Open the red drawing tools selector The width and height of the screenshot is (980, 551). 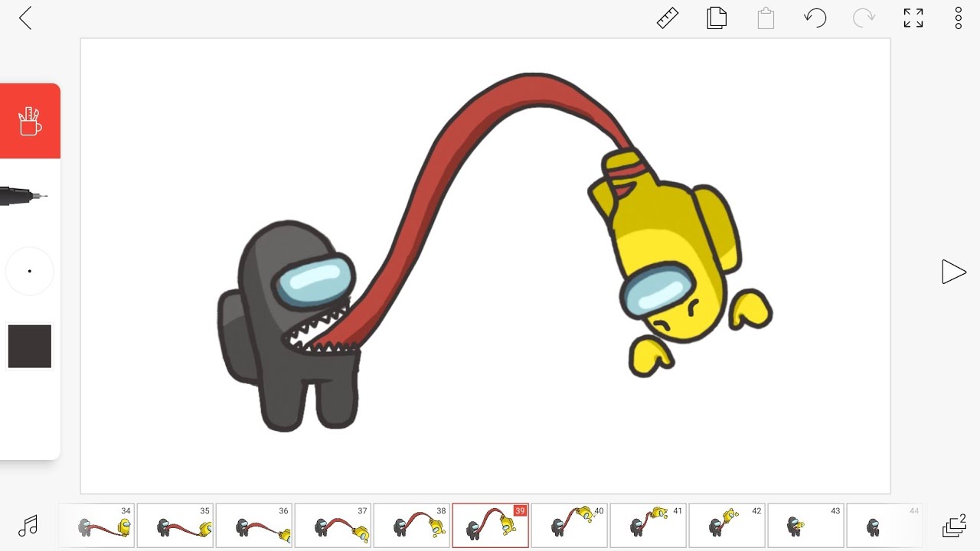pyautogui.click(x=30, y=121)
